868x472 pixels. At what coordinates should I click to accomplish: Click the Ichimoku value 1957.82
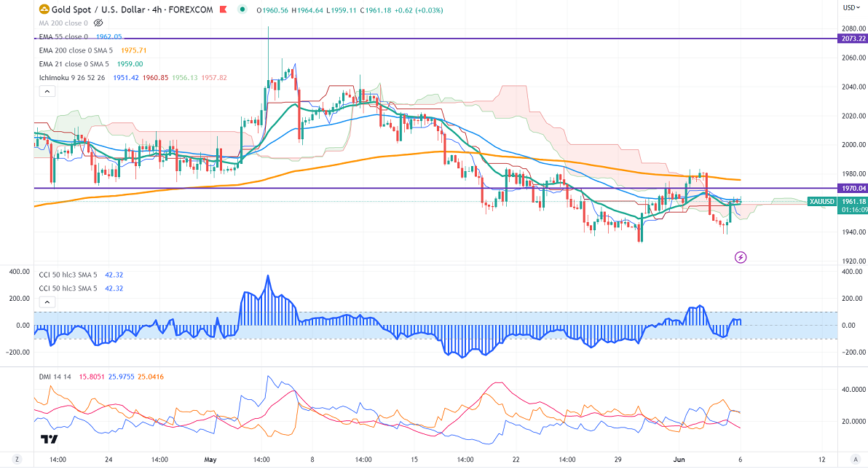tap(214, 78)
